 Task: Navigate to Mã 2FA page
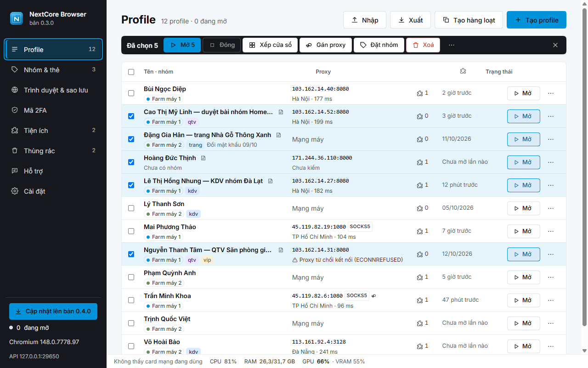pos(53,110)
